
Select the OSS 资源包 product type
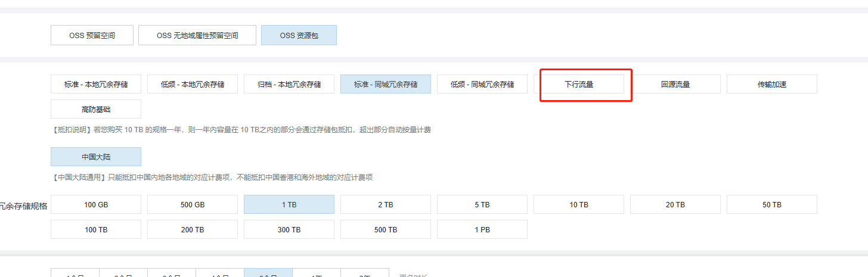[x=299, y=35]
